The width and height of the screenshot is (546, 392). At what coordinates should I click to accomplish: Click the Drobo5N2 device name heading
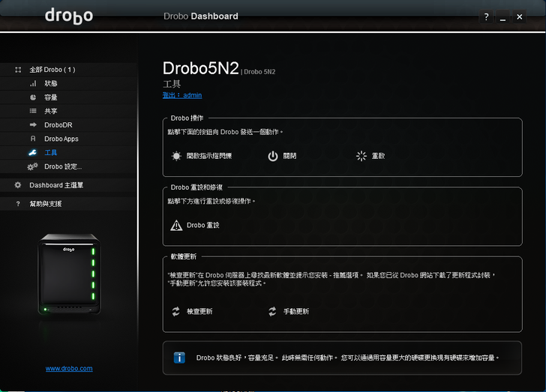tap(200, 68)
